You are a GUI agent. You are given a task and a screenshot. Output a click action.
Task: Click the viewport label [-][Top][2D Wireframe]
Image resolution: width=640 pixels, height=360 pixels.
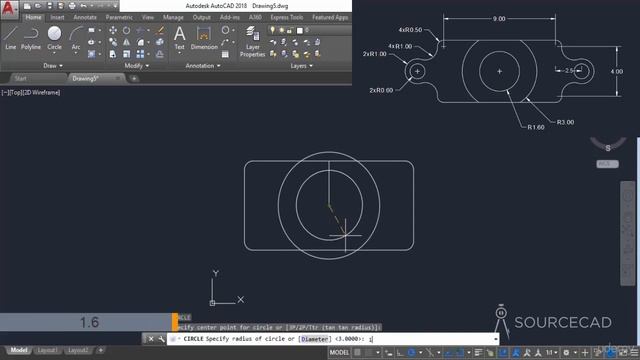pyautogui.click(x=31, y=93)
